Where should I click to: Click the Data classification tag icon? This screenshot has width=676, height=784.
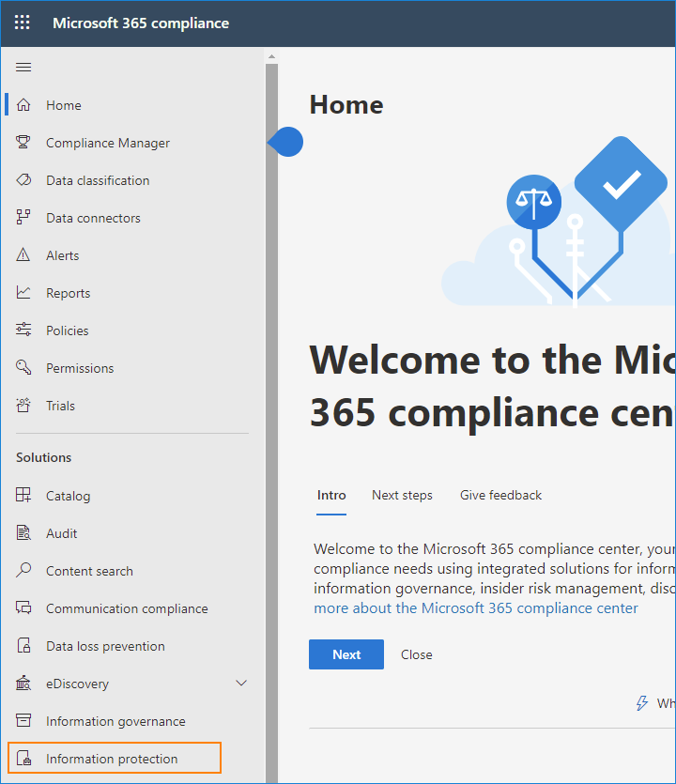[23, 180]
